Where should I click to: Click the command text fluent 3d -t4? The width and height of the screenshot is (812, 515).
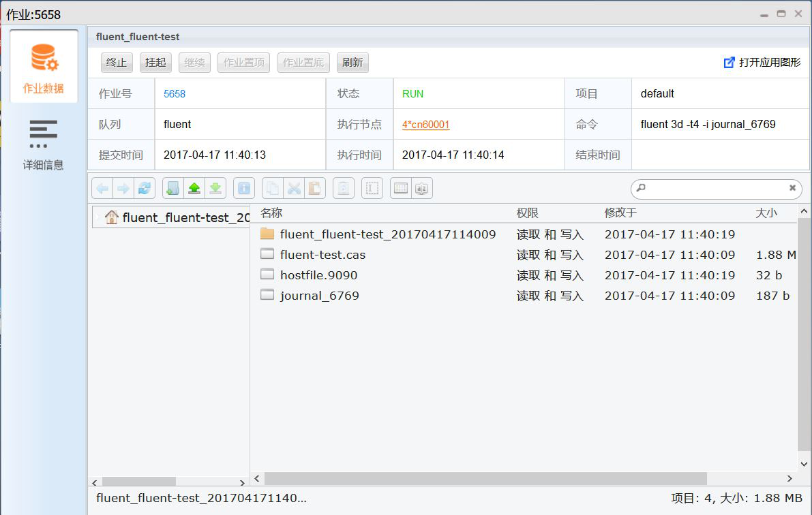(x=708, y=124)
